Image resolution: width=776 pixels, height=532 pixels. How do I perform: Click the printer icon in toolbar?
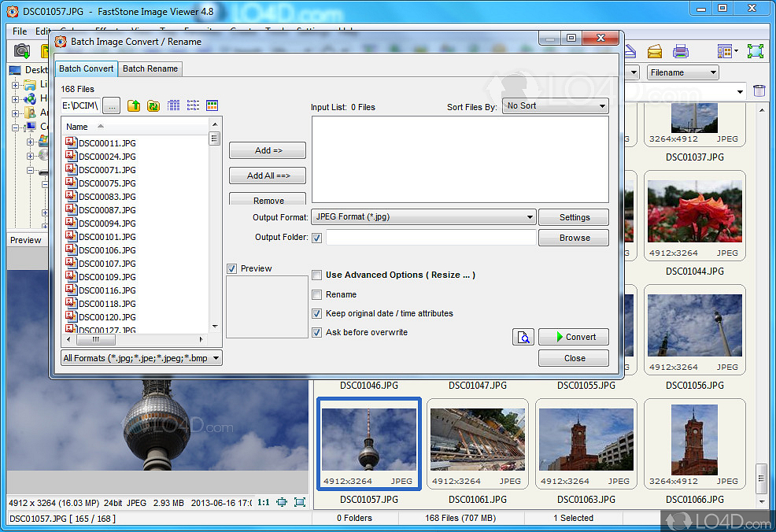[x=681, y=52]
